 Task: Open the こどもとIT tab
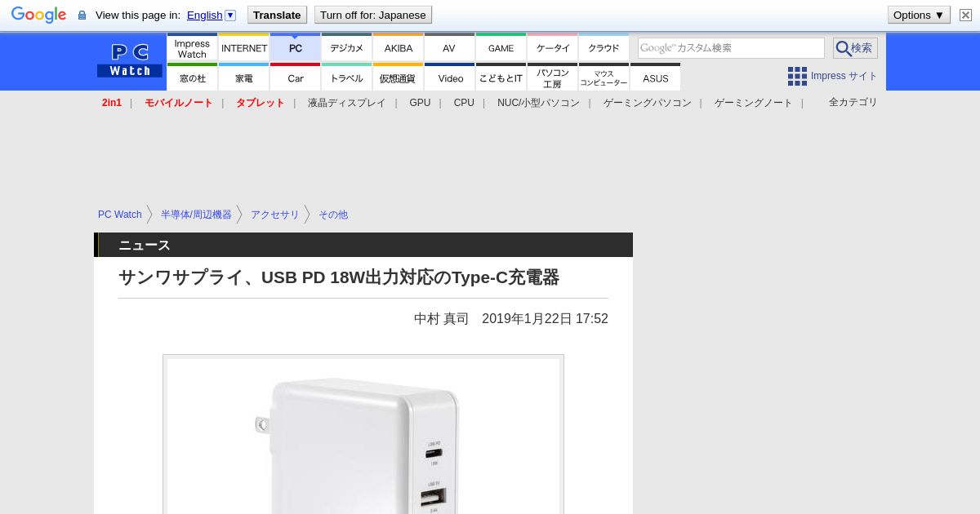coord(501,78)
